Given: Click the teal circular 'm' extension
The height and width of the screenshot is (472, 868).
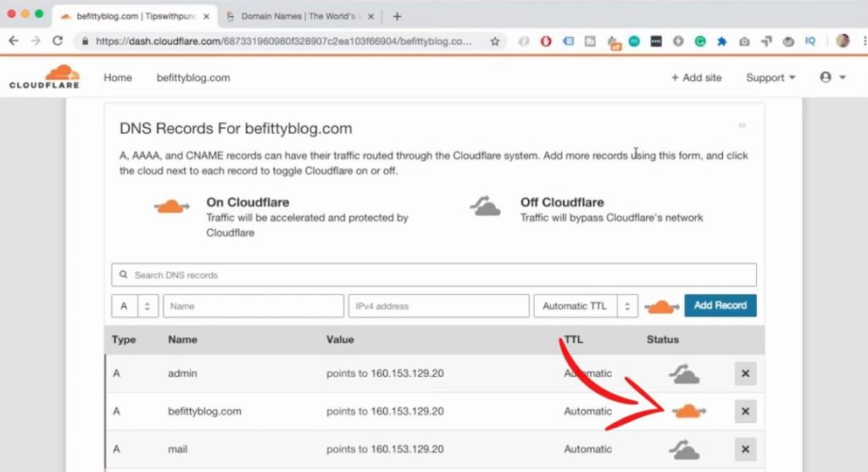Looking at the screenshot, I should [634, 41].
